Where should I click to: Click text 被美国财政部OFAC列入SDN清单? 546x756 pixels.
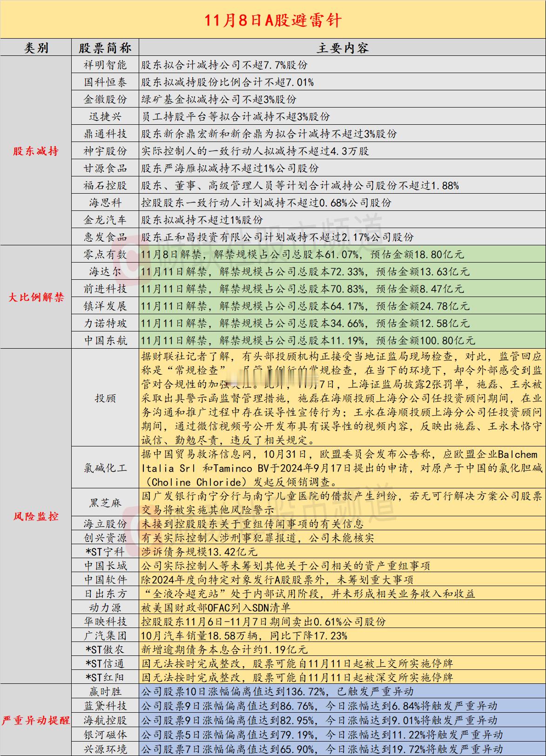click(216, 607)
